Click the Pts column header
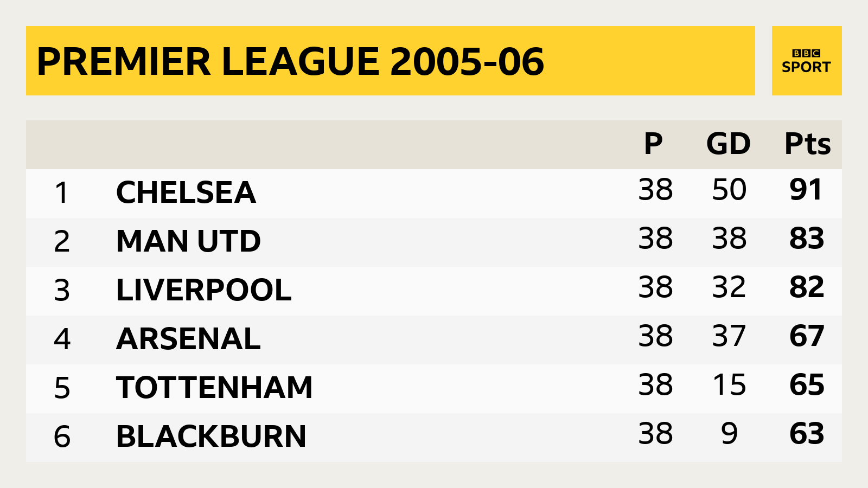The height and width of the screenshot is (488, 868). point(808,144)
